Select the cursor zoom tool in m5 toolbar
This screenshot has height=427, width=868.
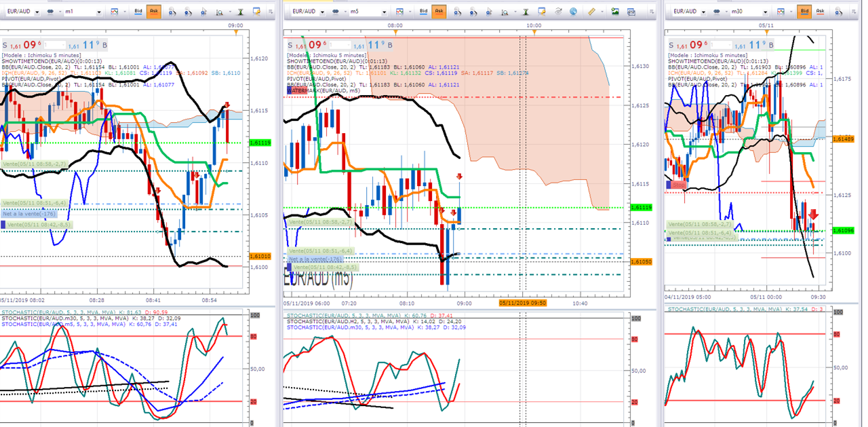[x=488, y=12]
